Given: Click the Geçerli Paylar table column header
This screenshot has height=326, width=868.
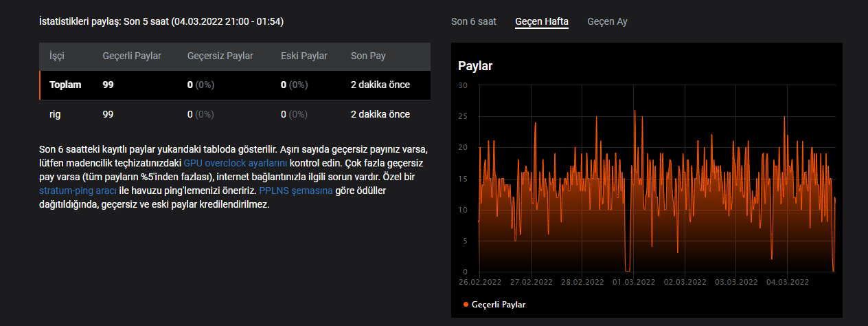Looking at the screenshot, I should point(132,56).
